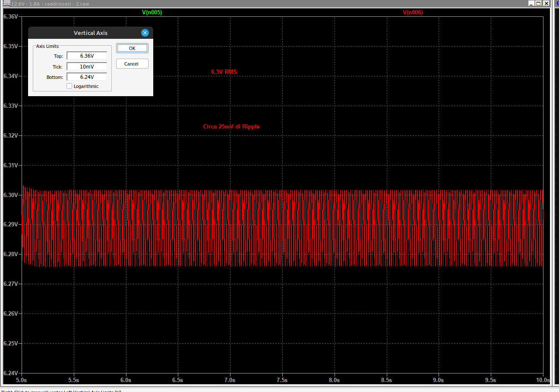Close the Vertical Axis dialog with the X
Screen dimensions: 559x392
click(x=145, y=33)
